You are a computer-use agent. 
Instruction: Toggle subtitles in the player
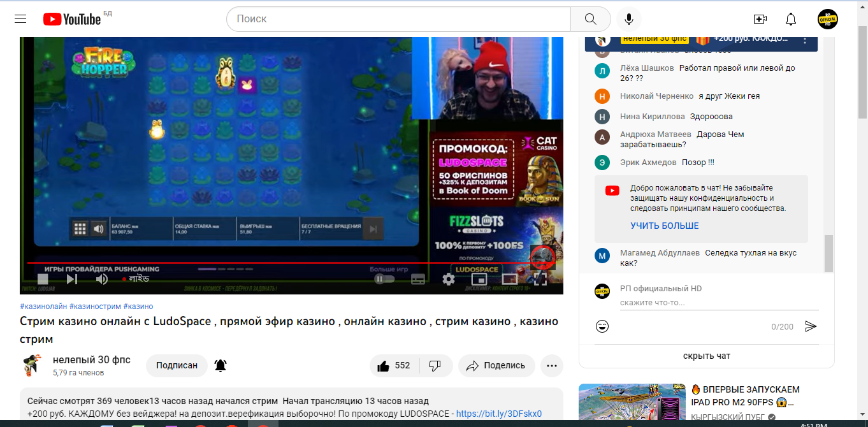tap(418, 279)
